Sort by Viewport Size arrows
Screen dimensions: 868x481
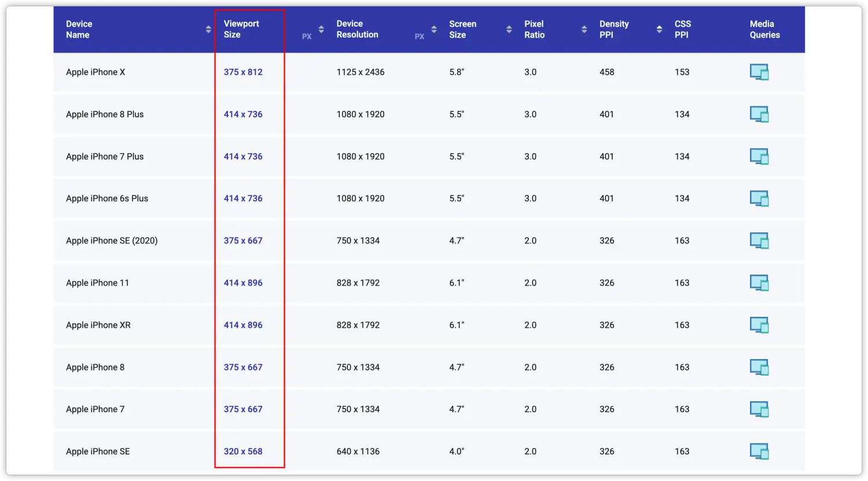pos(321,29)
